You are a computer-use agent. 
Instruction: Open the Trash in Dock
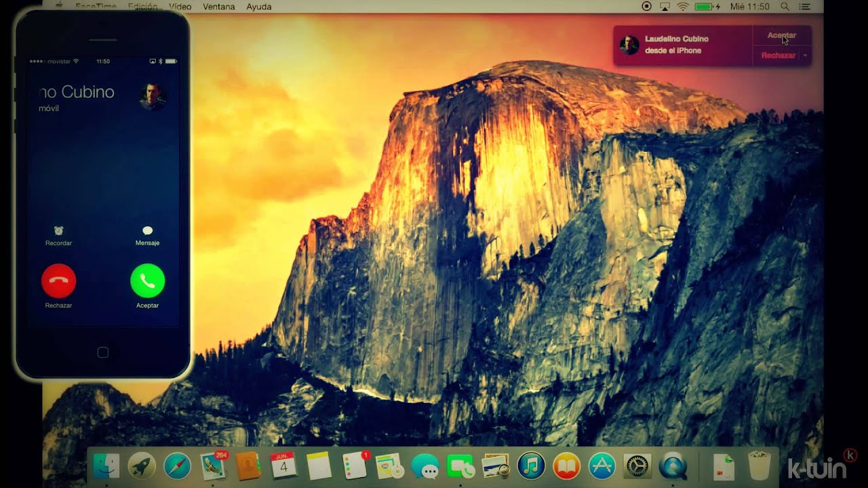coord(759,466)
